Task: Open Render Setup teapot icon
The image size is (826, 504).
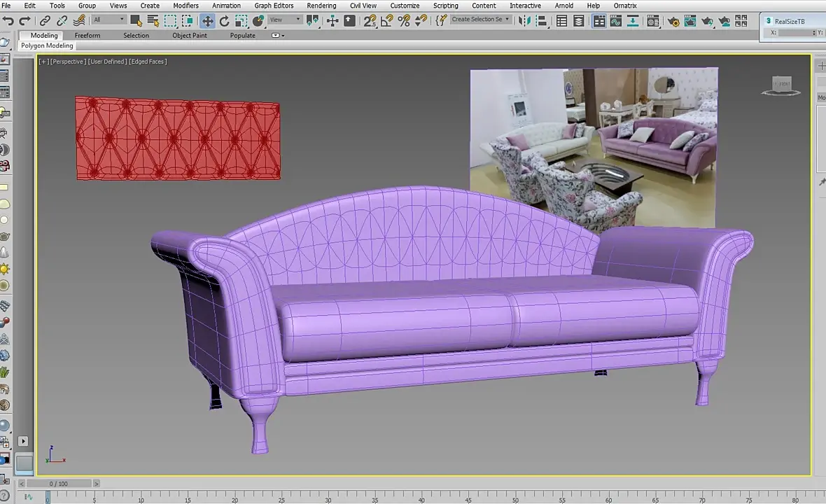Action: [673, 20]
